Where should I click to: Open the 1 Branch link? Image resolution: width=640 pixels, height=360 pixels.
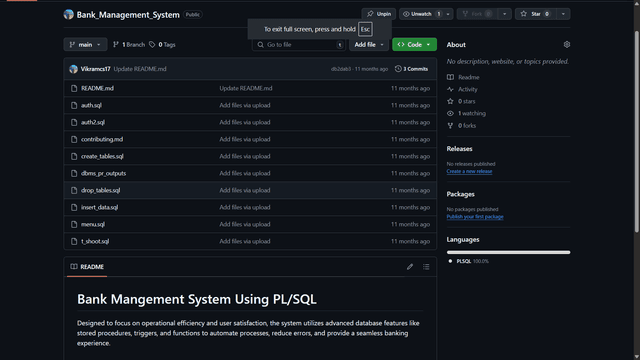point(129,44)
